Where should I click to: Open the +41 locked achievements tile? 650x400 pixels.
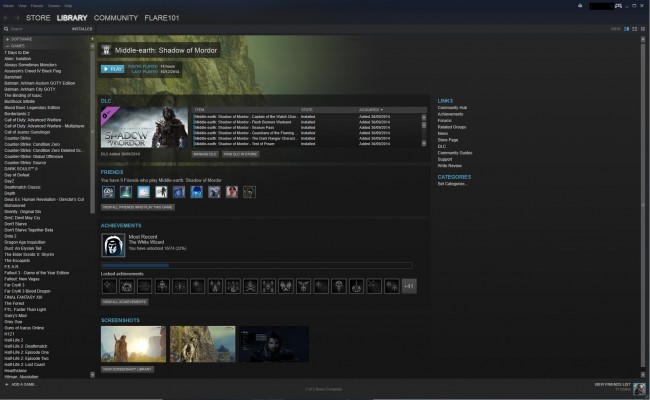click(409, 286)
